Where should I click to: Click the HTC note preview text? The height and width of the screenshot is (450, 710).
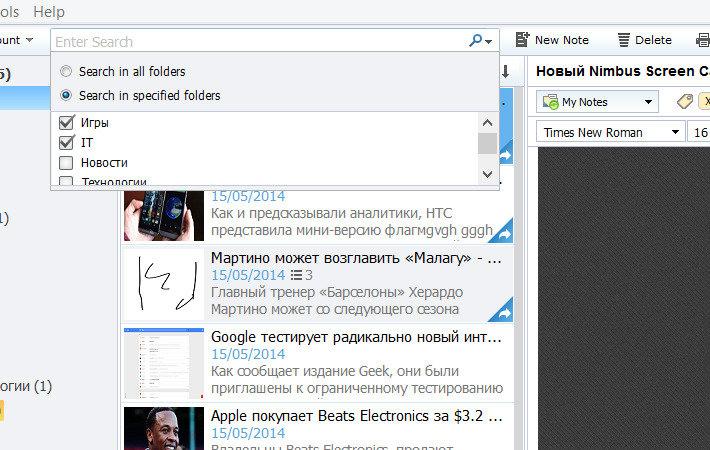click(352, 221)
